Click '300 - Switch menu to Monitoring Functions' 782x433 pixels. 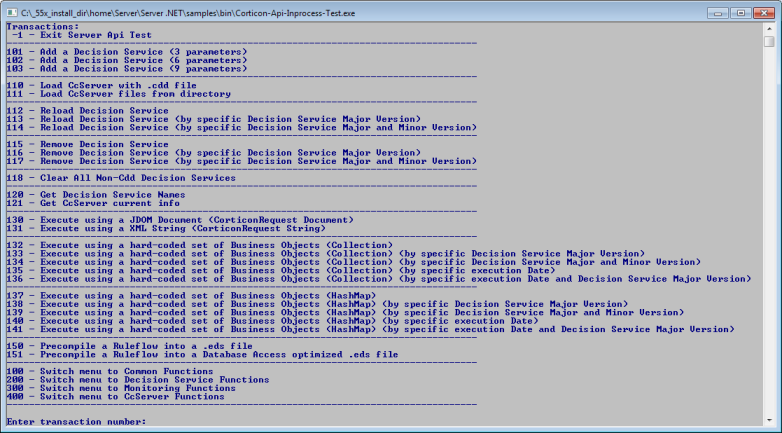pyautogui.click(x=121, y=388)
